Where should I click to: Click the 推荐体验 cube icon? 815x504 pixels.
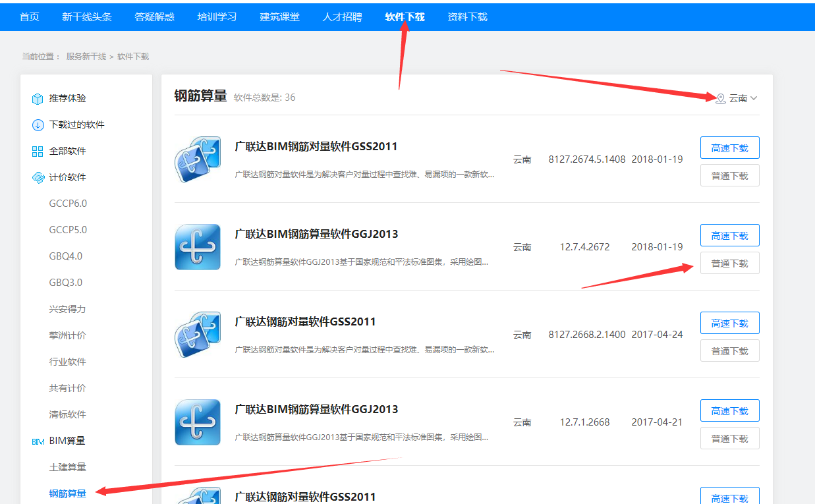38,99
